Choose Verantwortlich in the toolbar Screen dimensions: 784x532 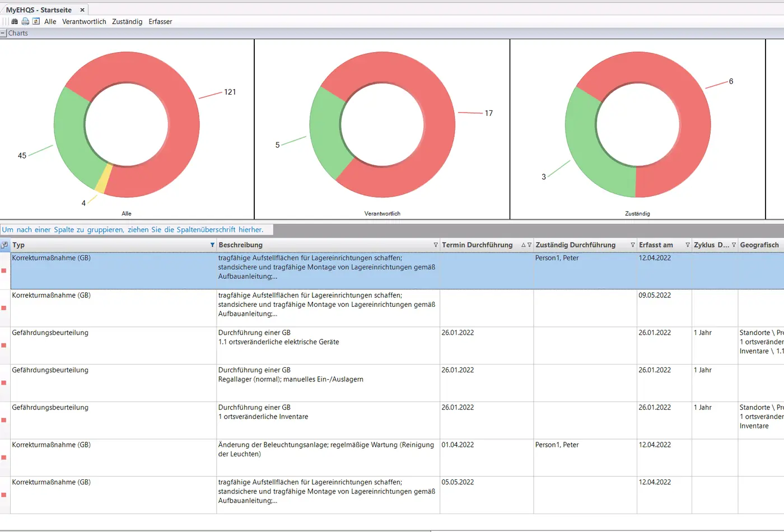84,21
